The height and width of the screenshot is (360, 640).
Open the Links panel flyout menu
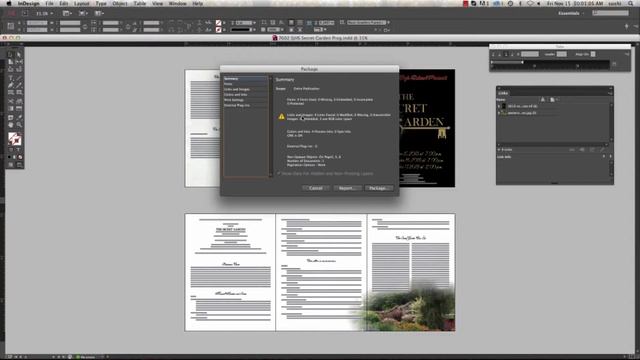click(610, 93)
